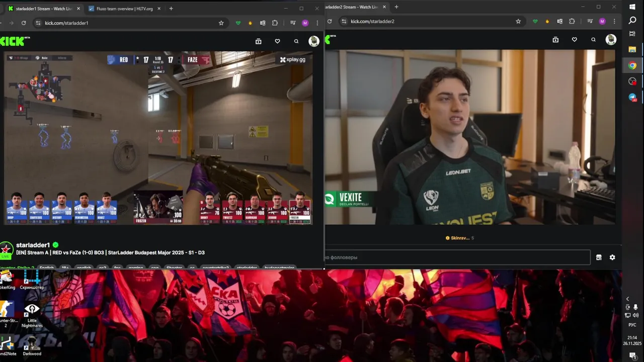The width and height of the screenshot is (644, 362).
Task: Open the Windows Start button
Action: tap(632, 7)
